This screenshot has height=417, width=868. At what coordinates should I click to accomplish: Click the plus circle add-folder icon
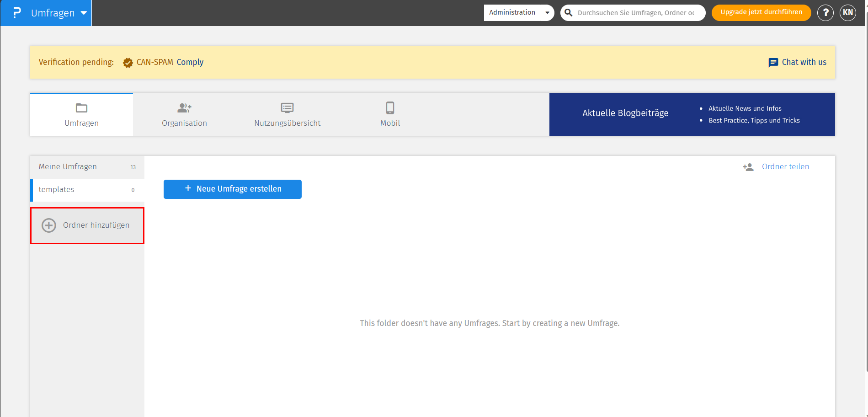49,225
